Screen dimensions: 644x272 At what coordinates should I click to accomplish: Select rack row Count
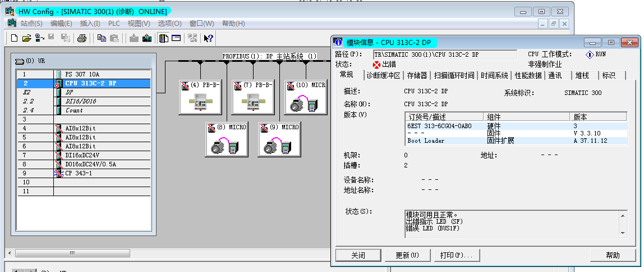[84, 110]
